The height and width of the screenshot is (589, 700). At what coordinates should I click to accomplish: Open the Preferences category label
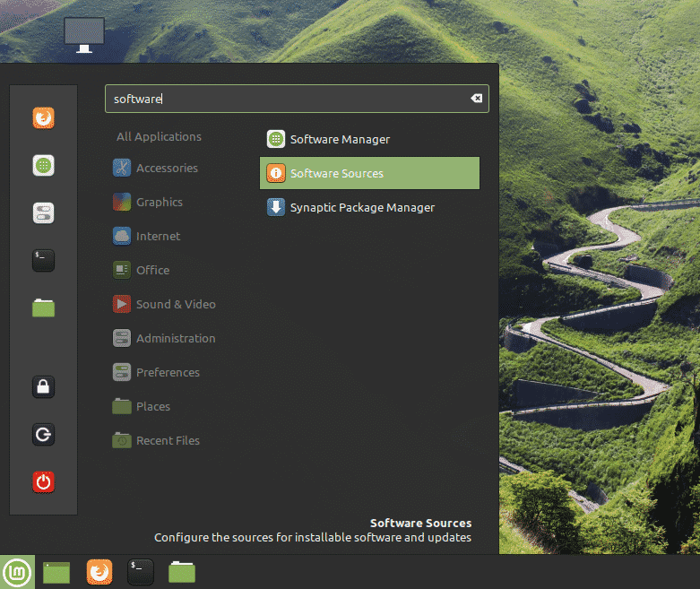(x=168, y=372)
